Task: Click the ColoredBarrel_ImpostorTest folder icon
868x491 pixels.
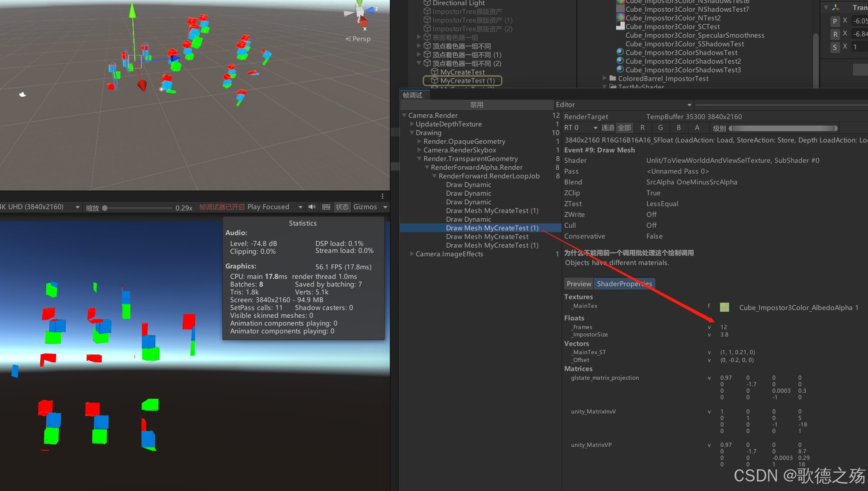Action: tap(613, 78)
